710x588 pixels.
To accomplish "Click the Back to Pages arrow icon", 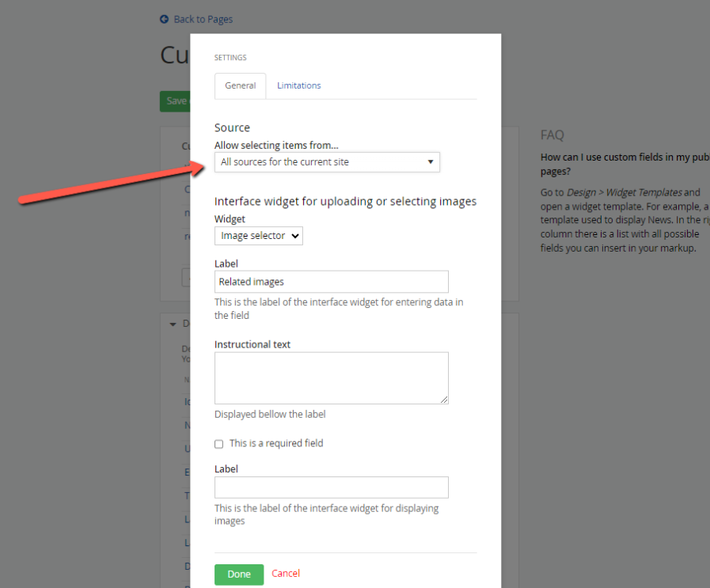I will coord(164,19).
